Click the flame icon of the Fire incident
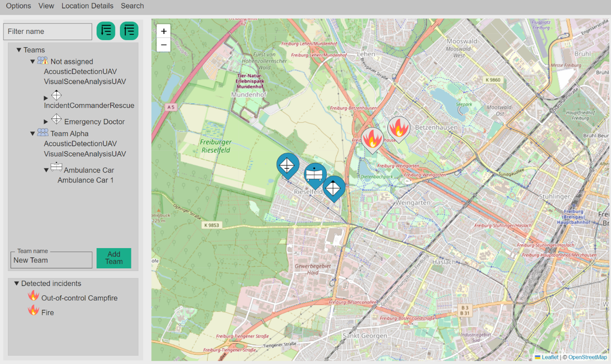The image size is (611, 364). pyautogui.click(x=34, y=310)
